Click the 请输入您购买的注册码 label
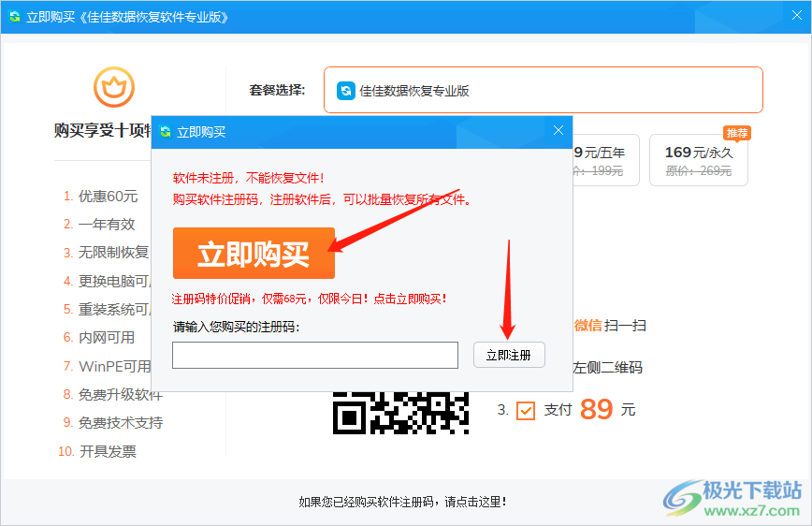Viewport: 812px width, 526px height. pos(236,327)
